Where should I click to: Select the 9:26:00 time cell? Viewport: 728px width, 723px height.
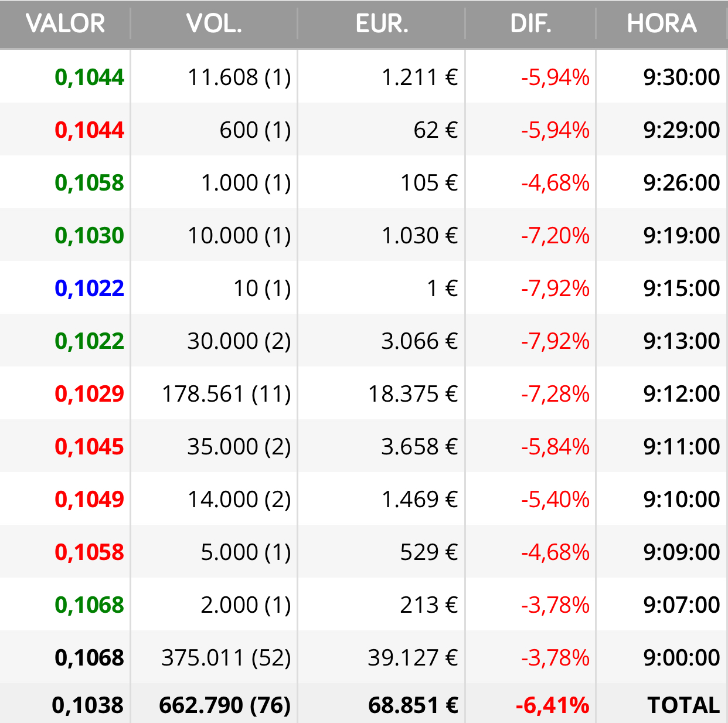pos(682,182)
